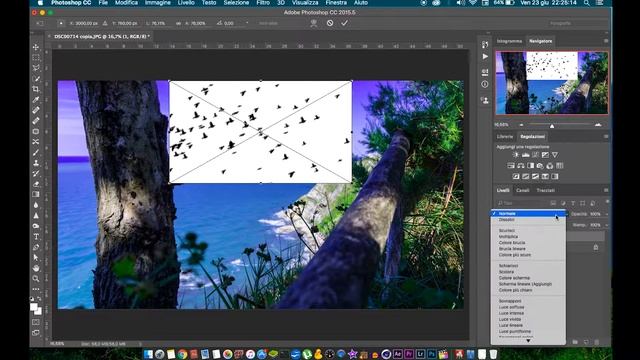Toggle filter for shape layers
Screen dimensions: 640x360
[x=583, y=203]
